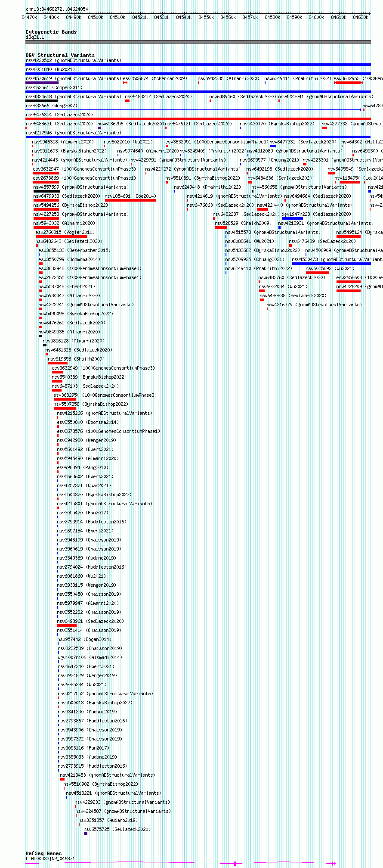Screen dimensions: 383x868
Task: Click red bar under nsv1054691 (Coe2014)
Action: point(130,200)
